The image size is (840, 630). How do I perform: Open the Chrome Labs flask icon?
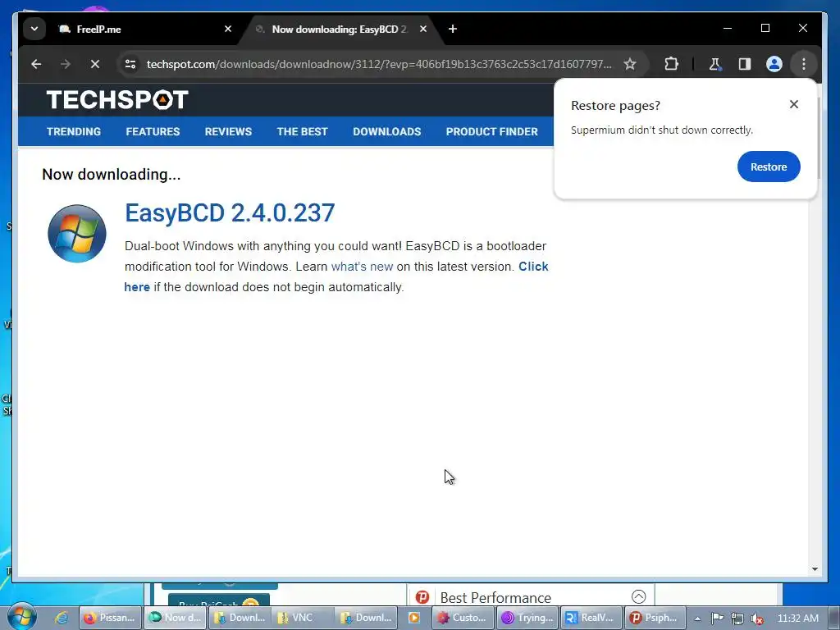pyautogui.click(x=714, y=64)
